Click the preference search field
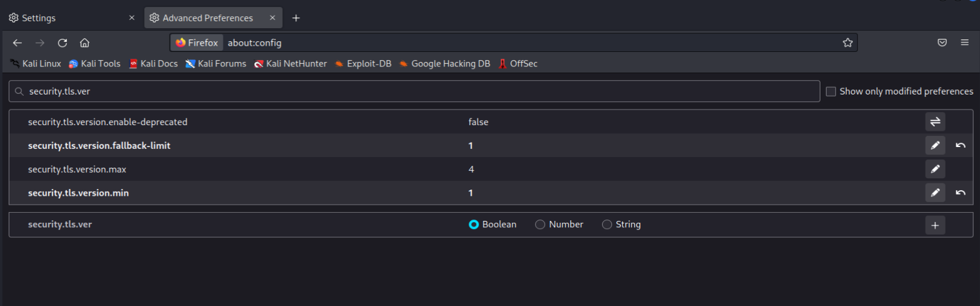The image size is (980, 306). [x=413, y=91]
